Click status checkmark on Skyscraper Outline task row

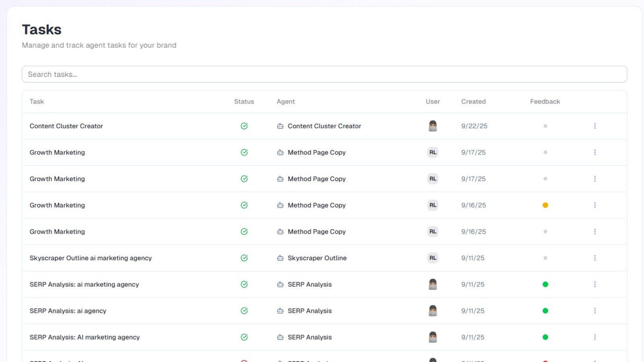pyautogui.click(x=244, y=258)
